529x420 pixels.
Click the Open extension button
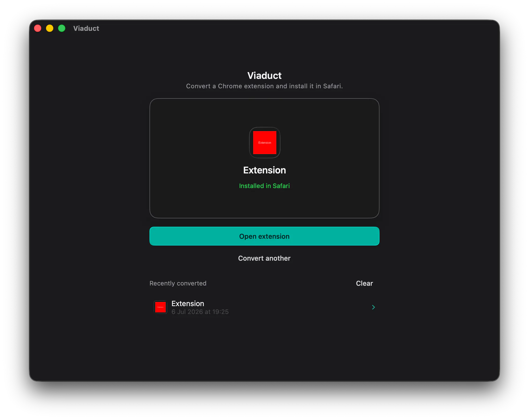[264, 236]
